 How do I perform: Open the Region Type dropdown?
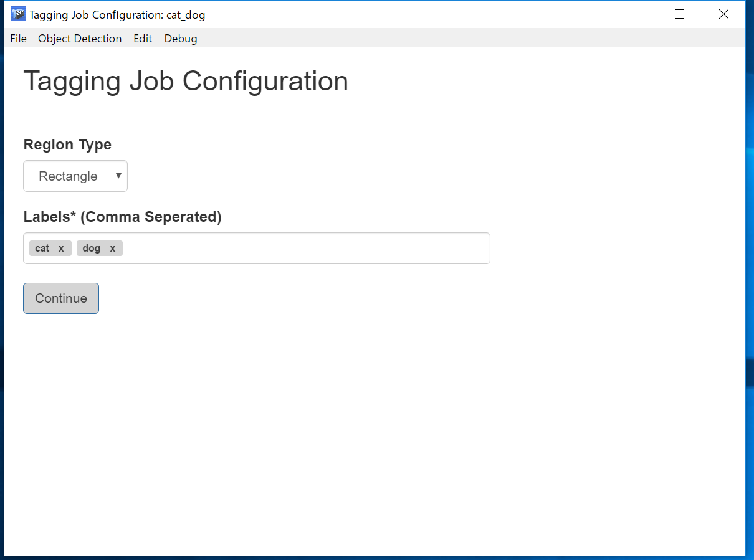pyautogui.click(x=75, y=176)
